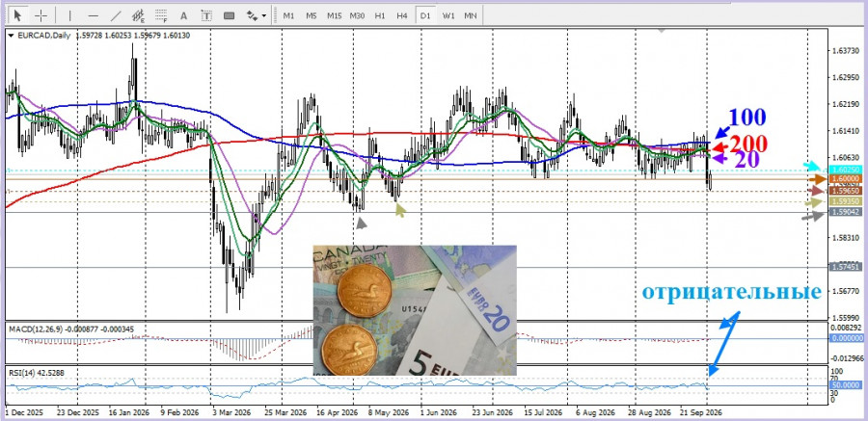The height and width of the screenshot is (421, 868).
Task: Click the 1.60250 price level tag
Action: 844,169
